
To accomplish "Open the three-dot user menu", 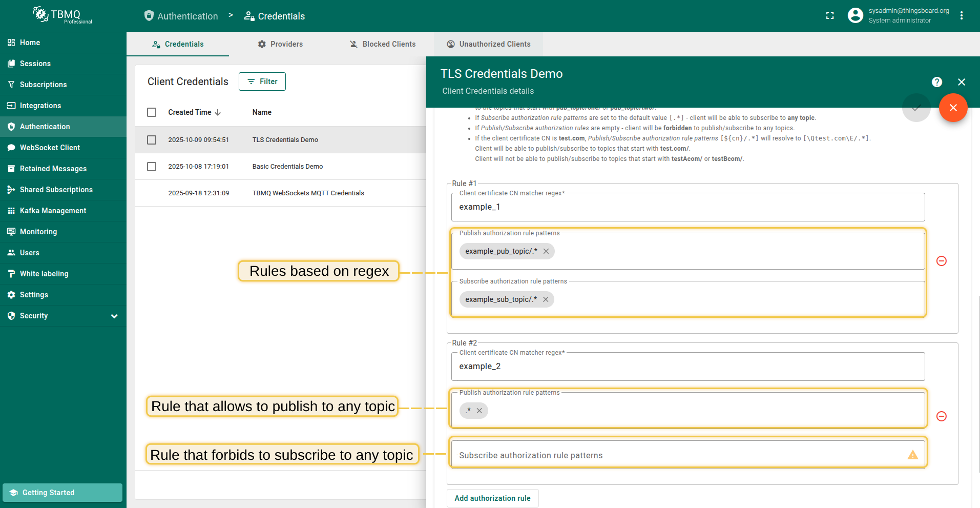I will [x=962, y=16].
